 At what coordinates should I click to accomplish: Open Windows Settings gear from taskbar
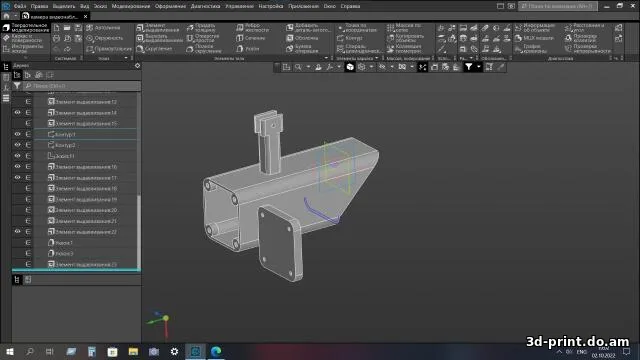174,351
